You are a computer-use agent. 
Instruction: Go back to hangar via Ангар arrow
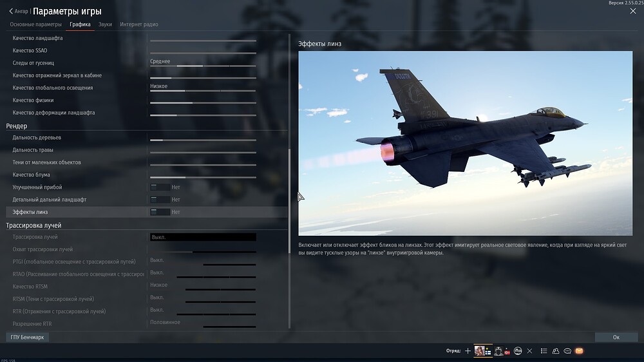point(18,11)
